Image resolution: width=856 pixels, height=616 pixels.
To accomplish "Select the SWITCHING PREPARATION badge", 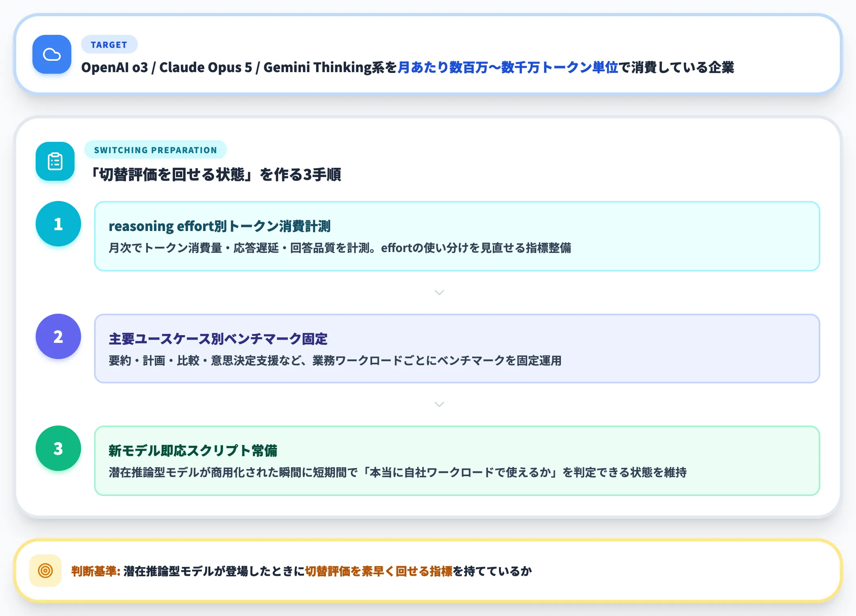I will (156, 150).
